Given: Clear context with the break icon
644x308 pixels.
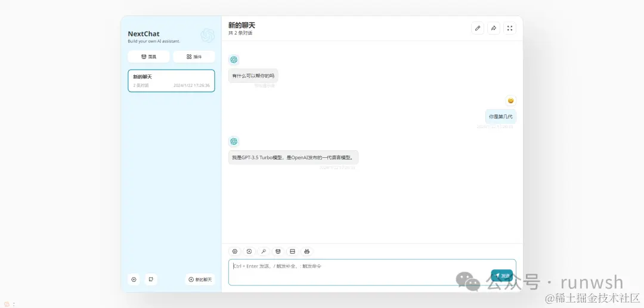Looking at the screenshot, I should [292, 251].
